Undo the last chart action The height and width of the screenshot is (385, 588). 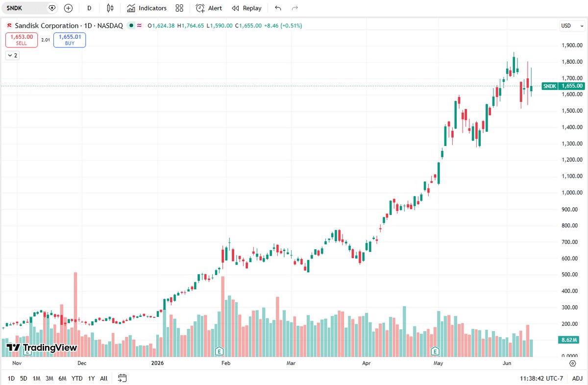(278, 8)
